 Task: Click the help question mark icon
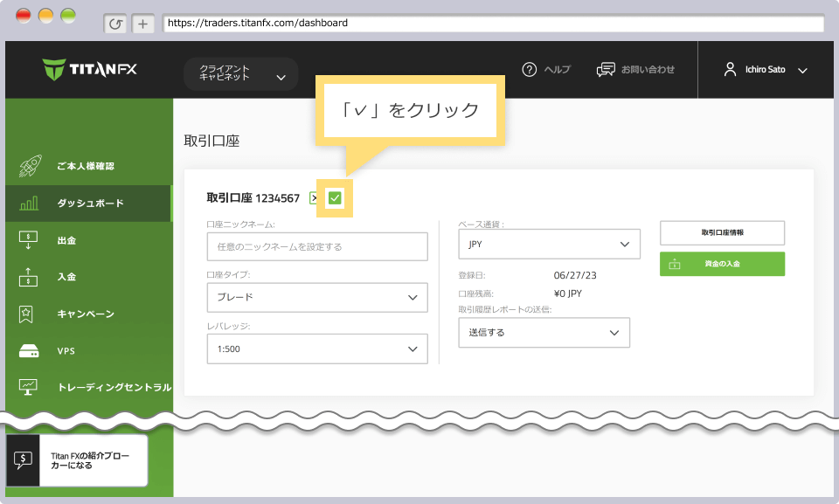coord(529,70)
